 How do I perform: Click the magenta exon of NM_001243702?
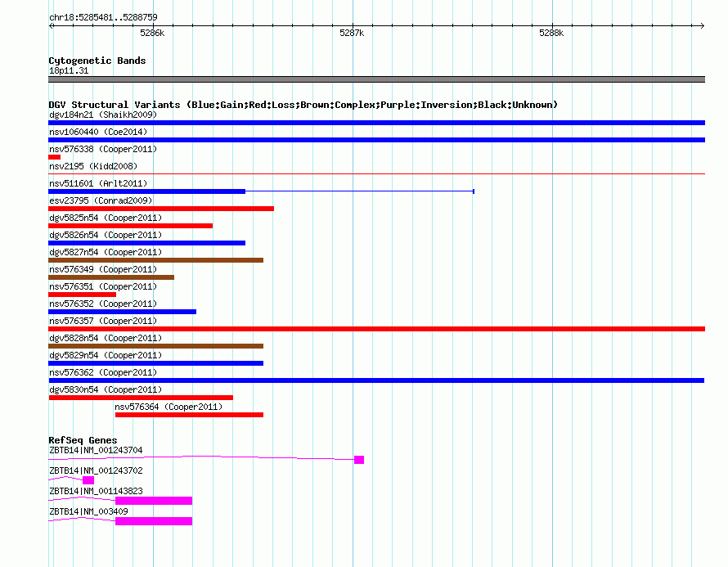[x=88, y=480]
